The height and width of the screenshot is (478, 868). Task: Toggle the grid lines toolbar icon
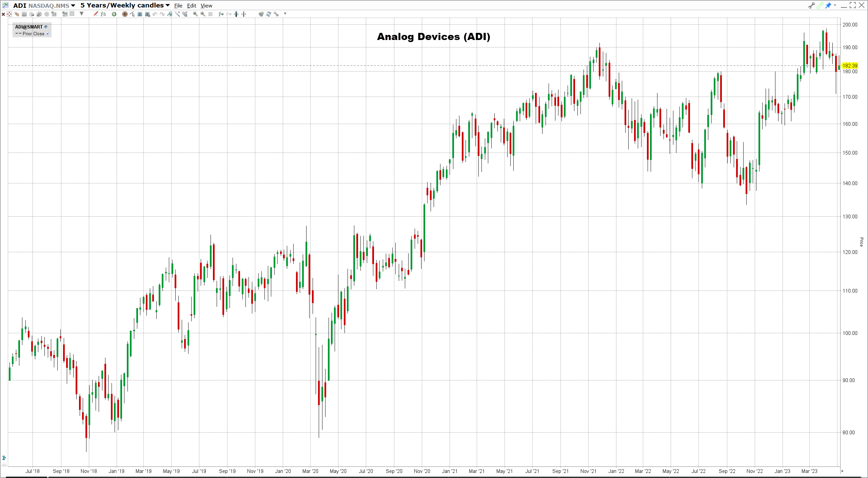coord(24,14)
